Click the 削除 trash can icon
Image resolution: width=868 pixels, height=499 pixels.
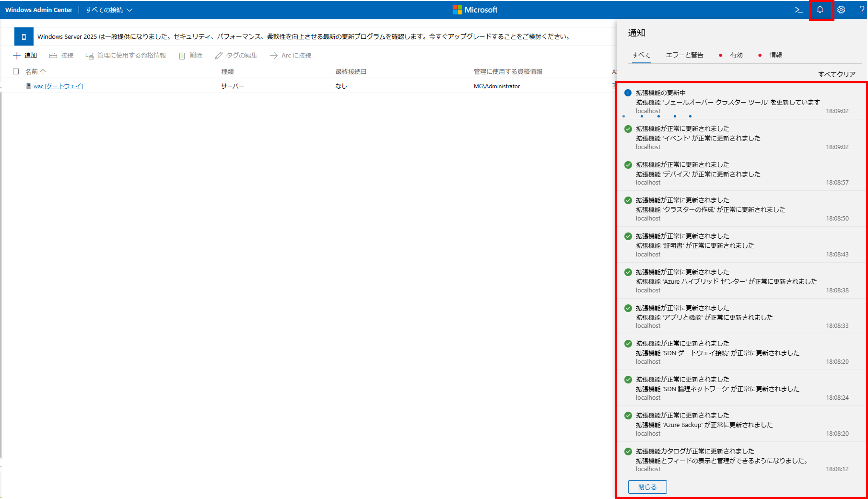pyautogui.click(x=182, y=55)
